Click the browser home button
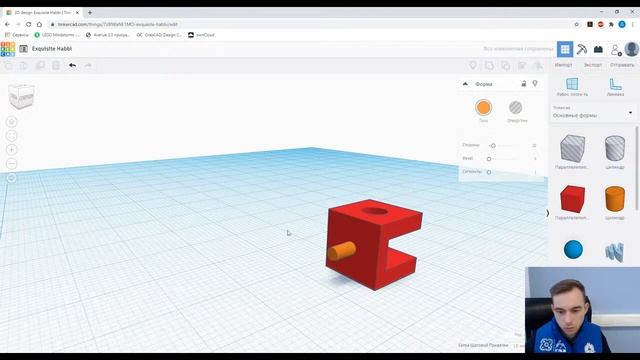Screen dimensions: 640x360 point(39,24)
